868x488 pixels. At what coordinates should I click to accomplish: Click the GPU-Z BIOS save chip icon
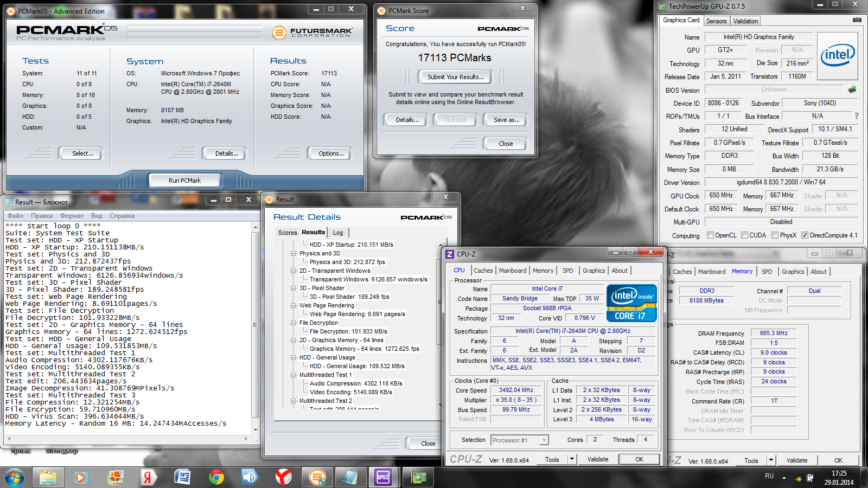(852, 89)
